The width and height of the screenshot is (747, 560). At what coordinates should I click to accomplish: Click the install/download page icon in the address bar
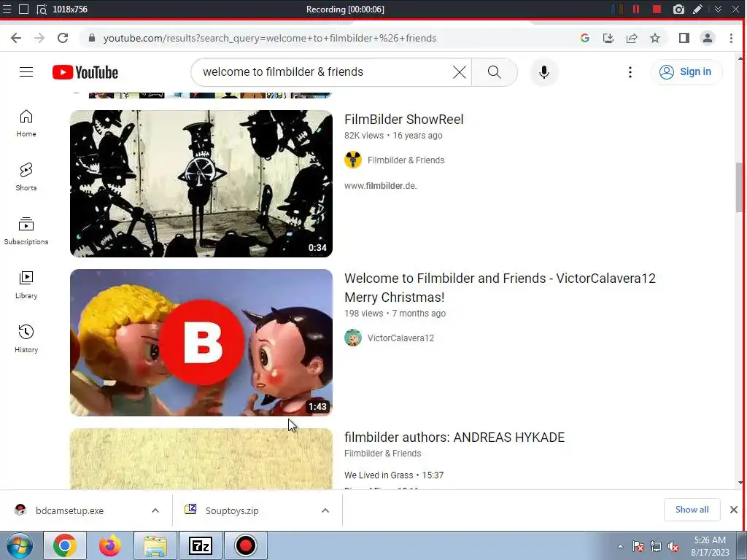[x=608, y=38]
